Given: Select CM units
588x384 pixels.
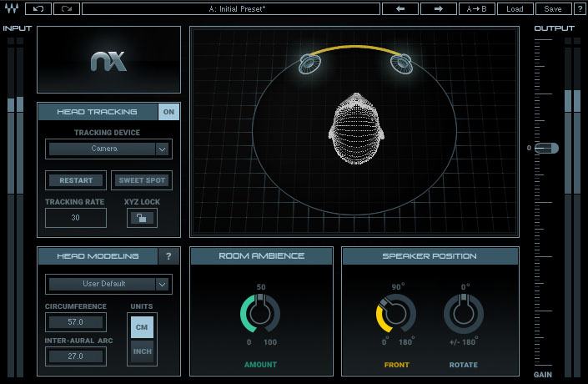Looking at the screenshot, I should (142, 327).
